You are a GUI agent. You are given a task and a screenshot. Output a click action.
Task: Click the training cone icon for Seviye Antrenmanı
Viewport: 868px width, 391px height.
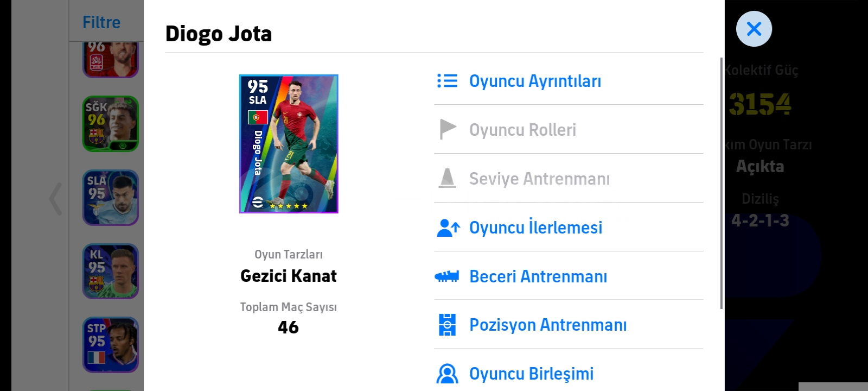click(x=448, y=178)
